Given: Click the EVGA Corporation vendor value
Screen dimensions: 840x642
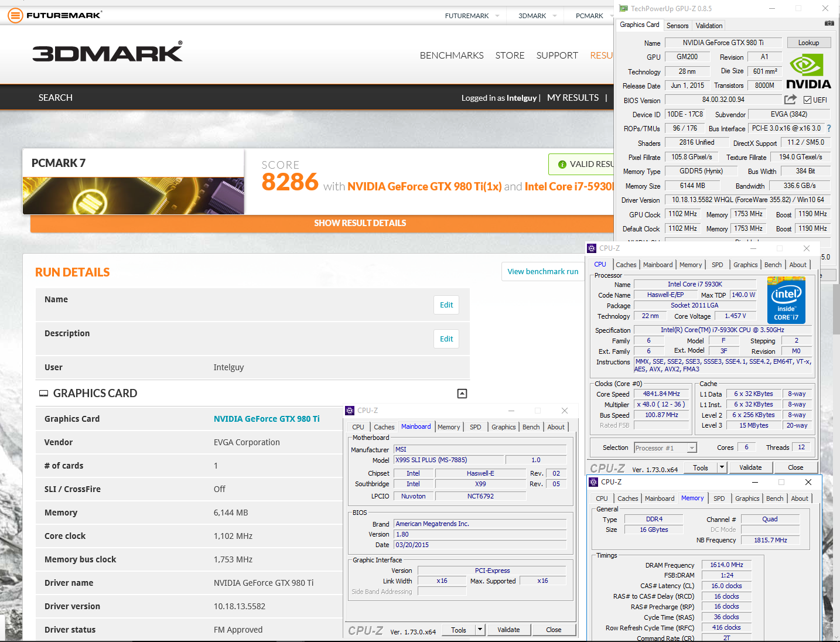Looking at the screenshot, I should click(247, 442).
